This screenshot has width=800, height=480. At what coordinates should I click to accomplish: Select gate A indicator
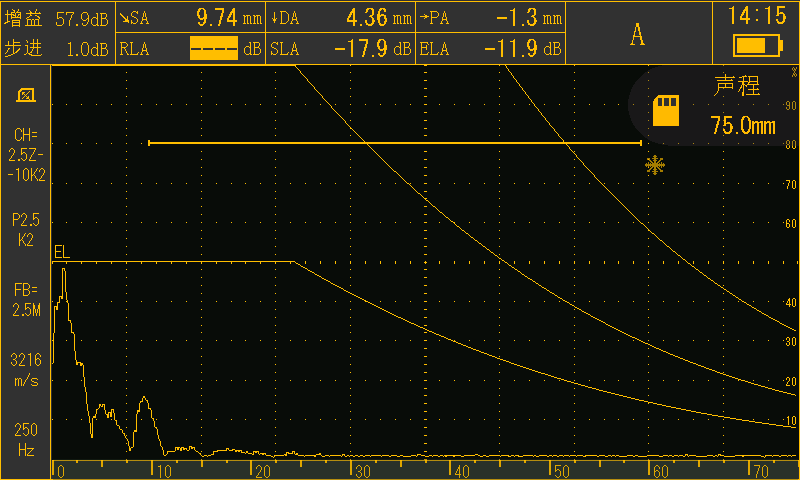[x=638, y=35]
